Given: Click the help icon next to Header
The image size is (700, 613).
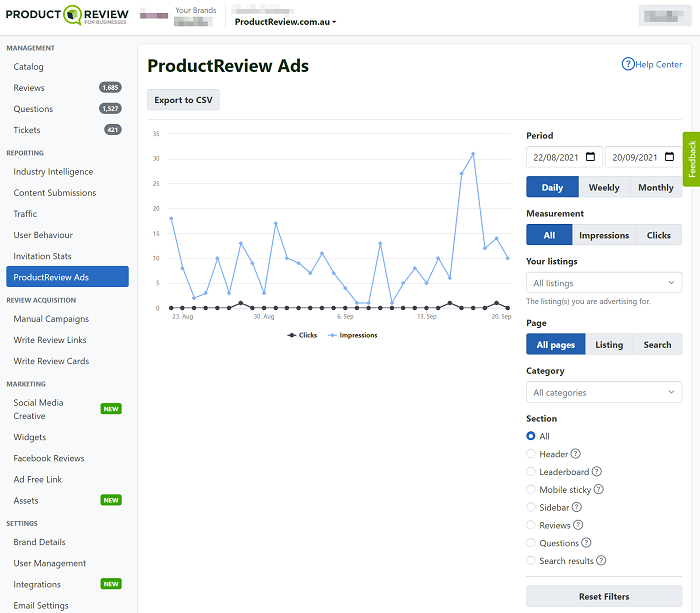Looking at the screenshot, I should (575, 454).
